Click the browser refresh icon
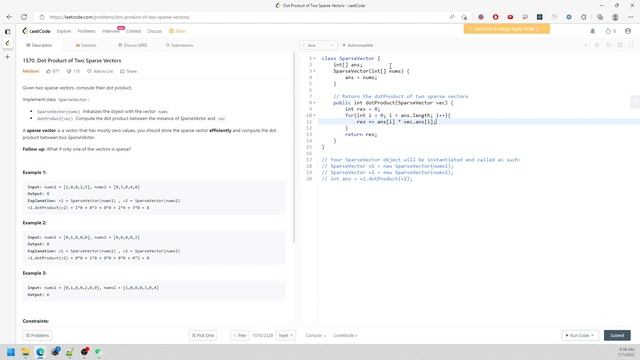 [x=24, y=17]
